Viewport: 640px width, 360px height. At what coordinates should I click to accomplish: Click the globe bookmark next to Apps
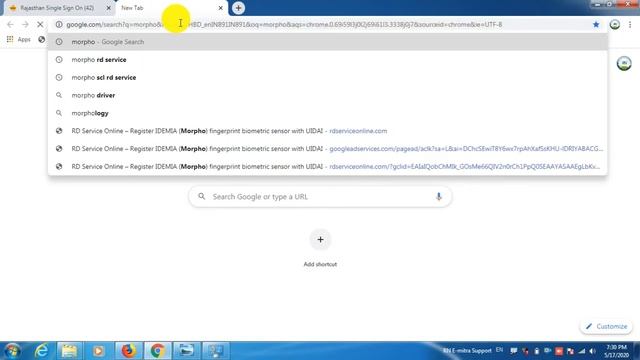[x=42, y=39]
